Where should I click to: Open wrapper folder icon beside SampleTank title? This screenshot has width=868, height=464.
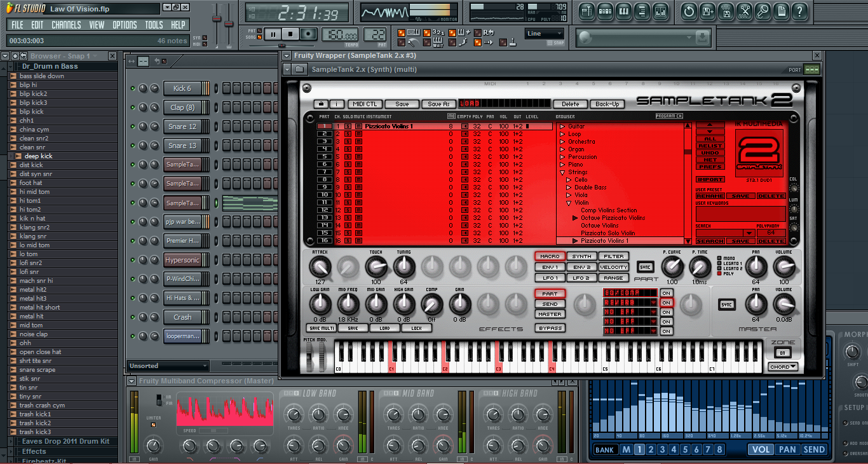301,69
